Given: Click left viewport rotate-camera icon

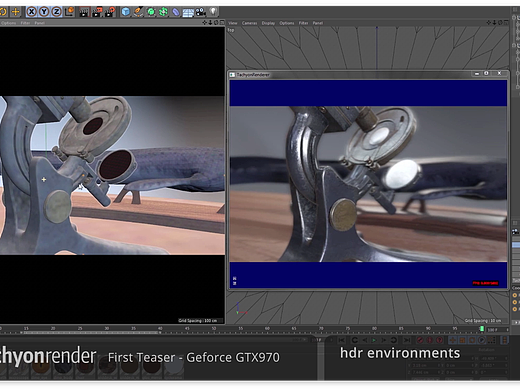Looking at the screenshot, I should tap(216, 23).
